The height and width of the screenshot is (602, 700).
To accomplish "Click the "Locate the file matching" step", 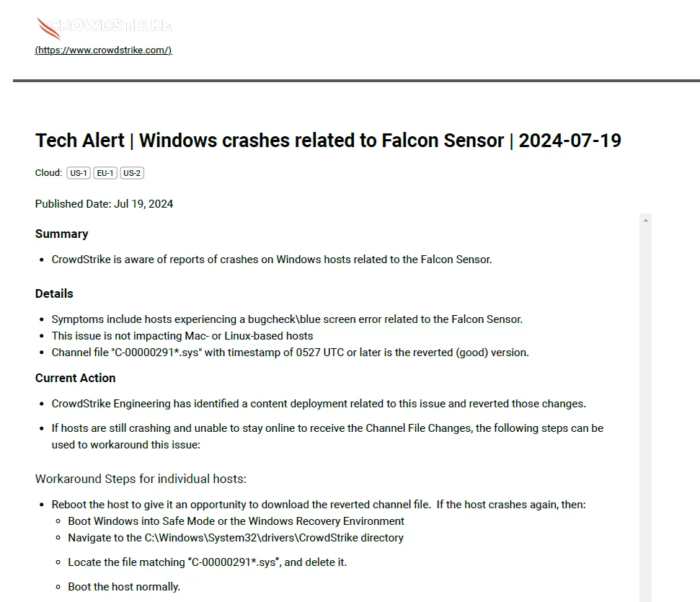I will point(207,562).
